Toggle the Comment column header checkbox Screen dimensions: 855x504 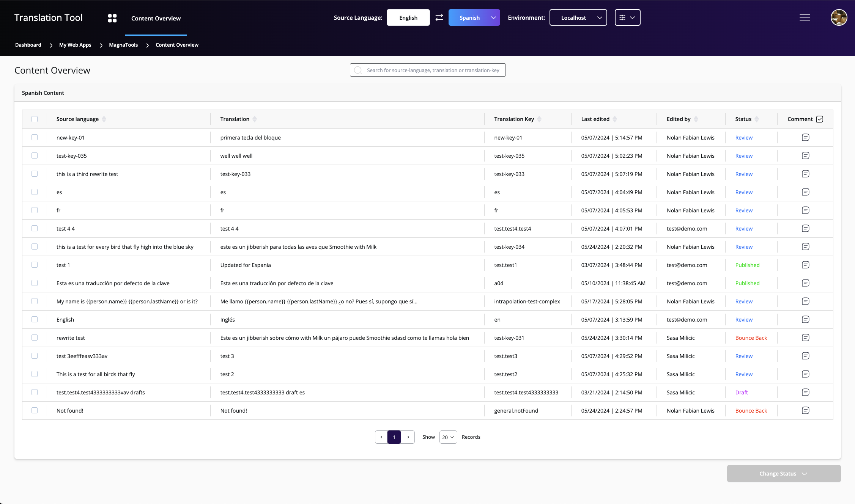[820, 119]
